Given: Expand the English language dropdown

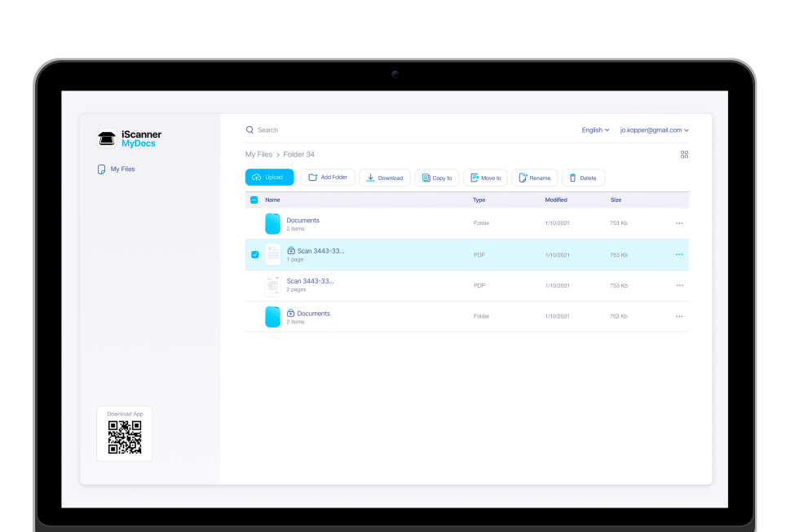Looking at the screenshot, I should 595,130.
